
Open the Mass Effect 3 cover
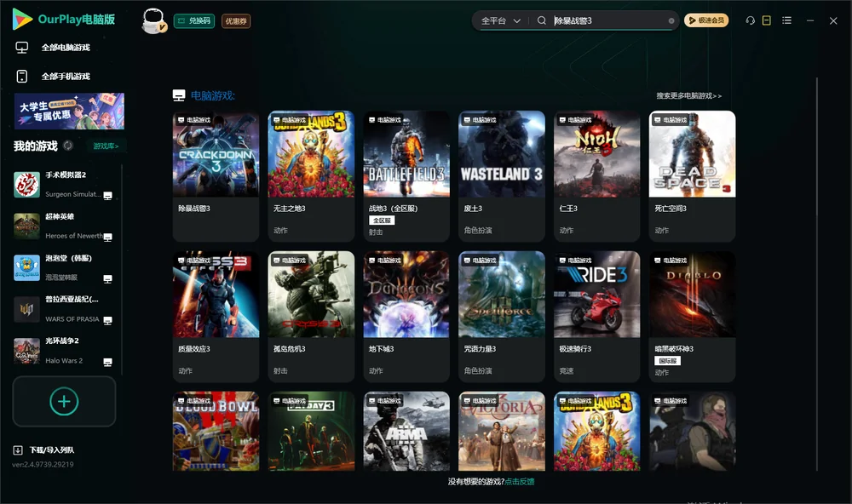coord(216,295)
